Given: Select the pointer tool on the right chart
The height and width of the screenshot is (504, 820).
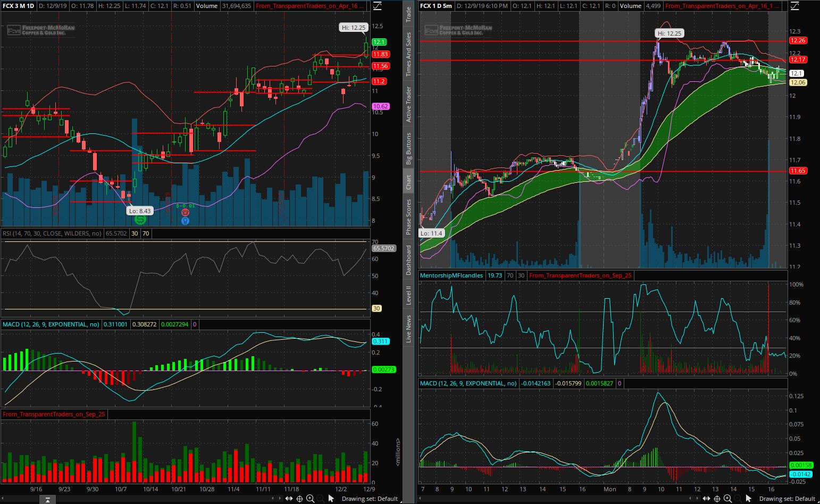Looking at the screenshot, I should [748, 498].
